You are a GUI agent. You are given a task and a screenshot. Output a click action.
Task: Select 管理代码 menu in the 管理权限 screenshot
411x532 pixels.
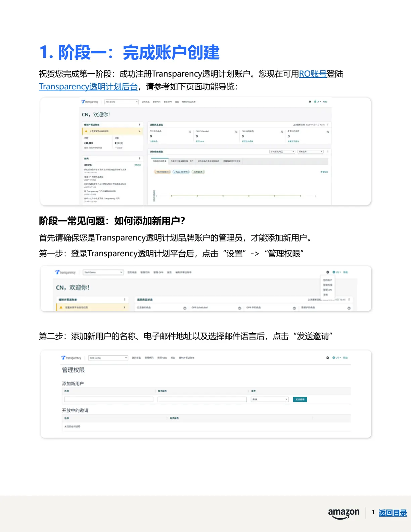click(x=149, y=358)
